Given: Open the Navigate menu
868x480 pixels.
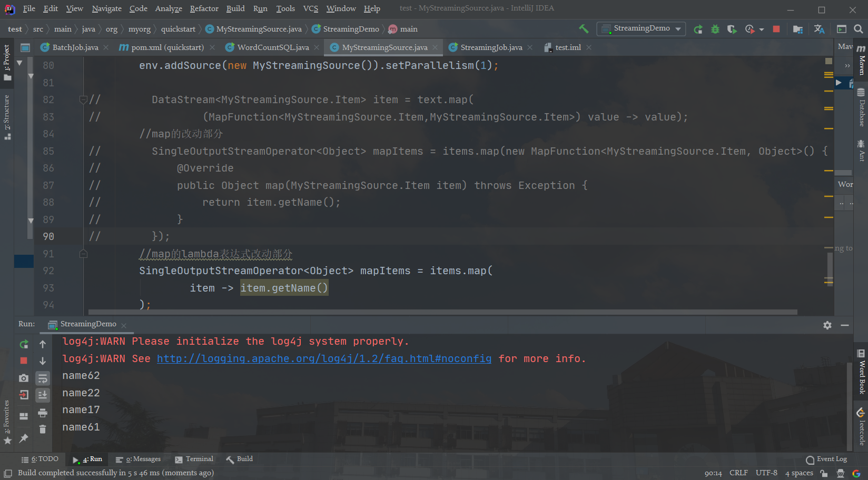Looking at the screenshot, I should 106,8.
